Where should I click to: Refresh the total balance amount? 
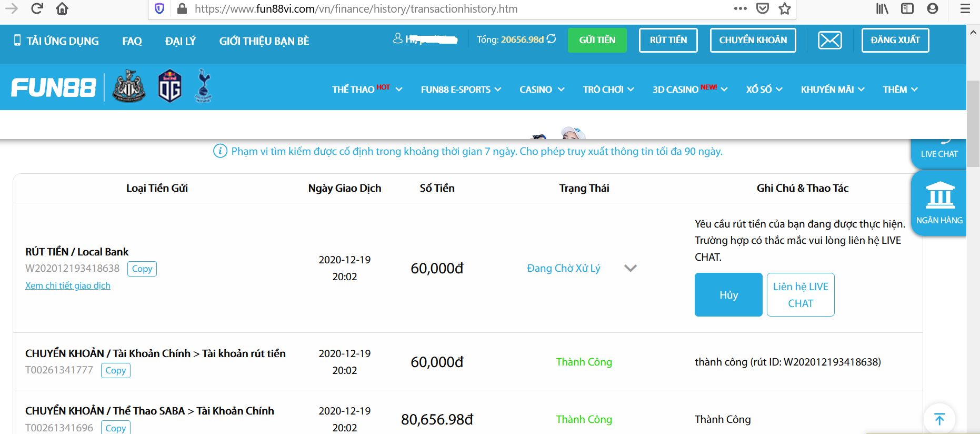pos(552,39)
